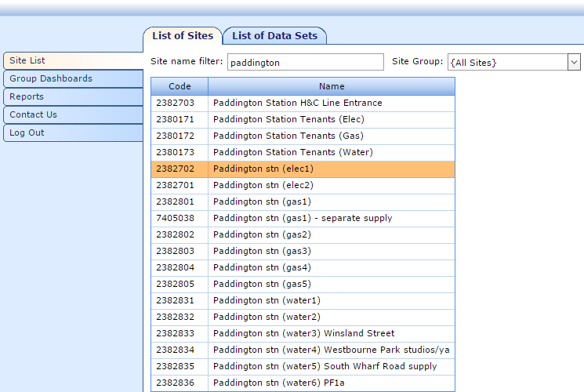Click code cell 2380173
This screenshot has width=584, height=392.
(x=180, y=152)
